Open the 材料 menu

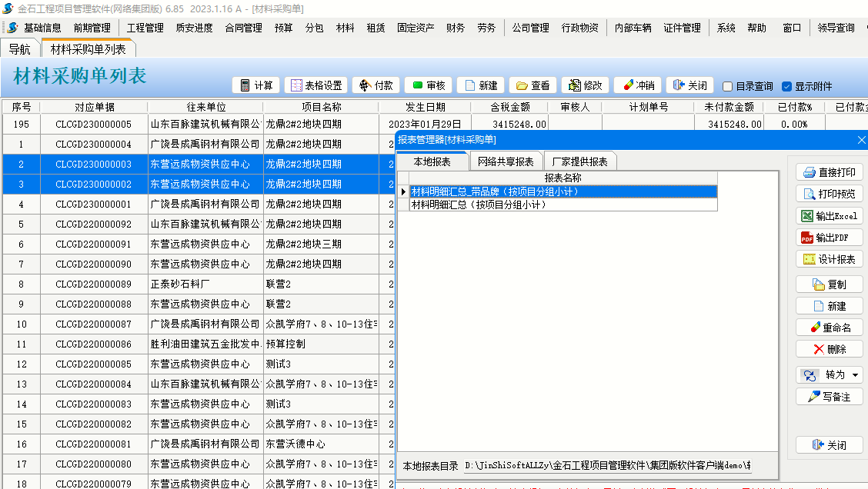[x=345, y=28]
